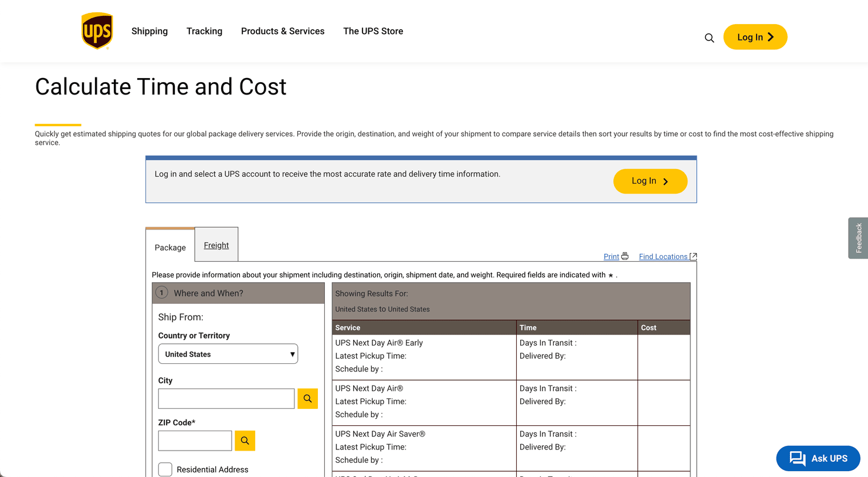Open the Find Locations link
Image resolution: width=868 pixels, height=477 pixels.
pos(663,256)
